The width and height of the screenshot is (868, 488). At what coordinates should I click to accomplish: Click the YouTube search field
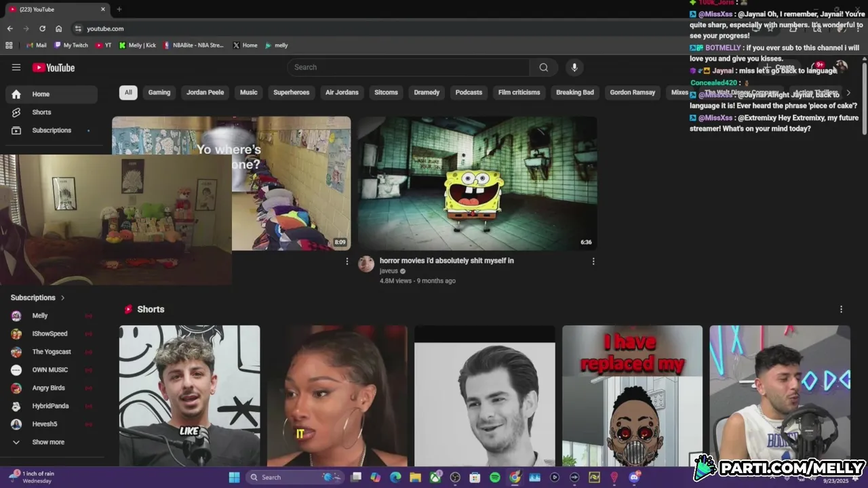(x=409, y=67)
